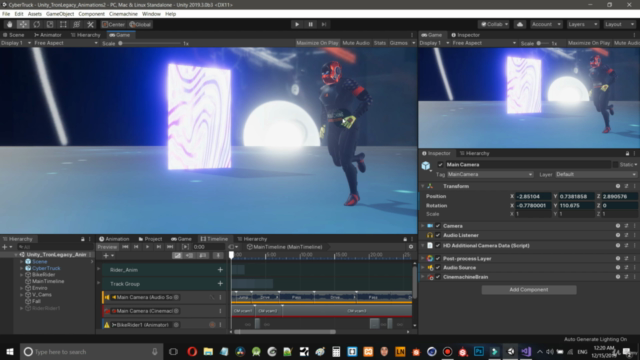The width and height of the screenshot is (640, 360).
Task: Toggle Mute Audio in the left Game view
Action: (x=356, y=43)
